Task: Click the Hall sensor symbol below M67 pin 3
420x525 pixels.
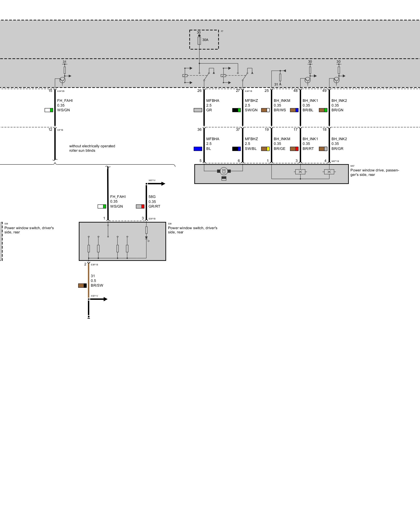Action: click(x=300, y=172)
